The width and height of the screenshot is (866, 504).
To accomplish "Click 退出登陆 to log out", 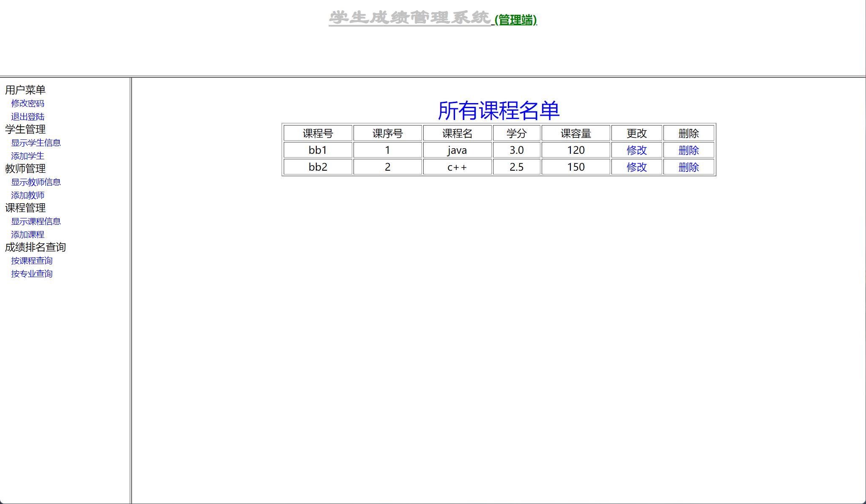I will coord(27,117).
